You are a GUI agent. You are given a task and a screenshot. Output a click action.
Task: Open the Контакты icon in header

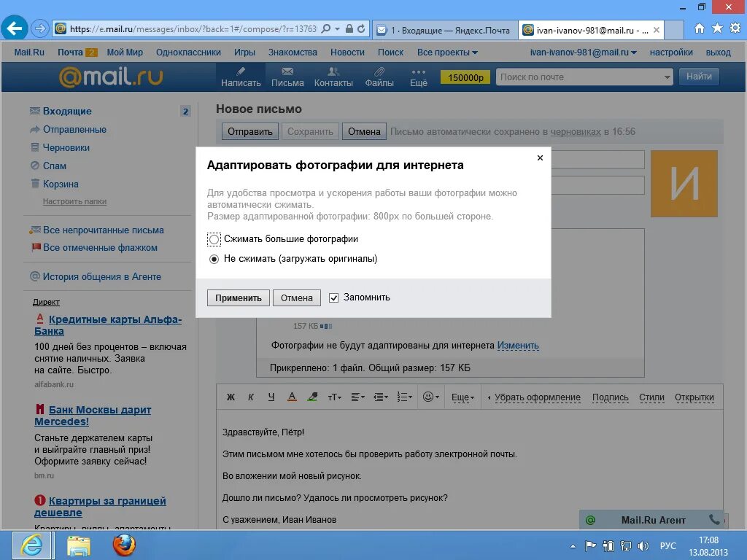(x=333, y=77)
